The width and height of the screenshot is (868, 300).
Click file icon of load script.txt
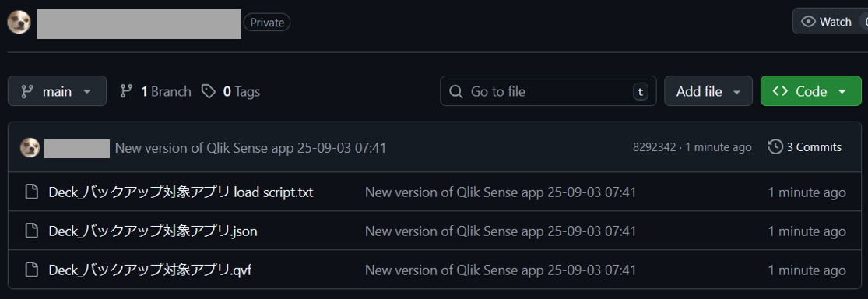coord(32,192)
